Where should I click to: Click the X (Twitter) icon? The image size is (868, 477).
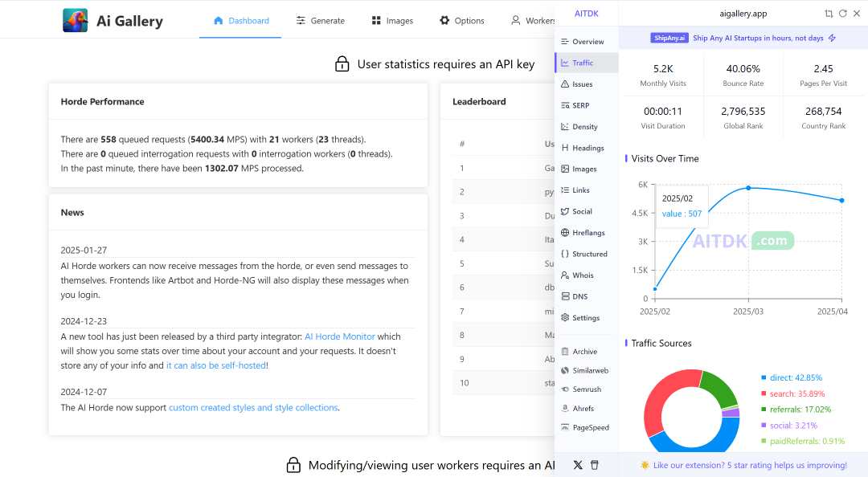point(578,465)
